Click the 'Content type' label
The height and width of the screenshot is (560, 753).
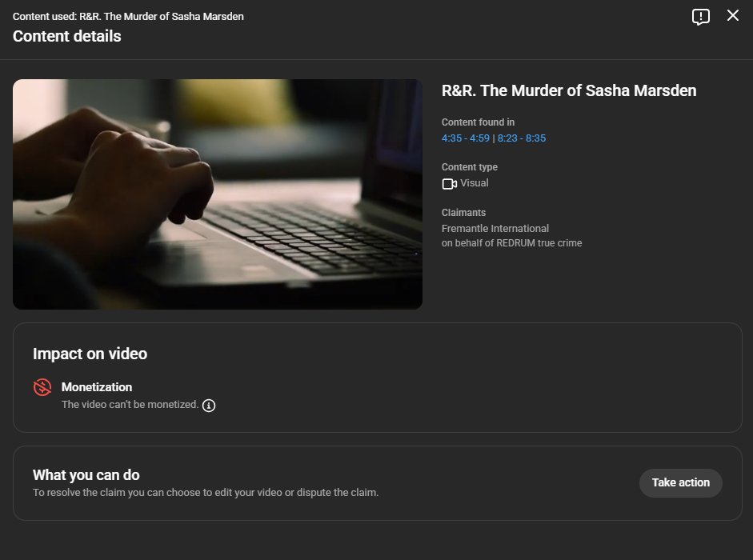[x=469, y=167]
